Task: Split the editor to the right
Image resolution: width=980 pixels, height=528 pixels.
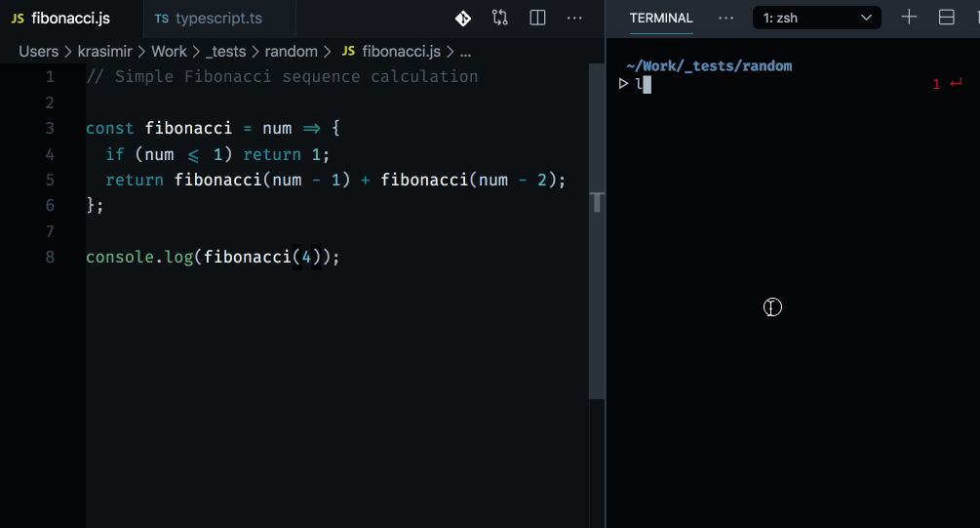Action: pos(537,18)
